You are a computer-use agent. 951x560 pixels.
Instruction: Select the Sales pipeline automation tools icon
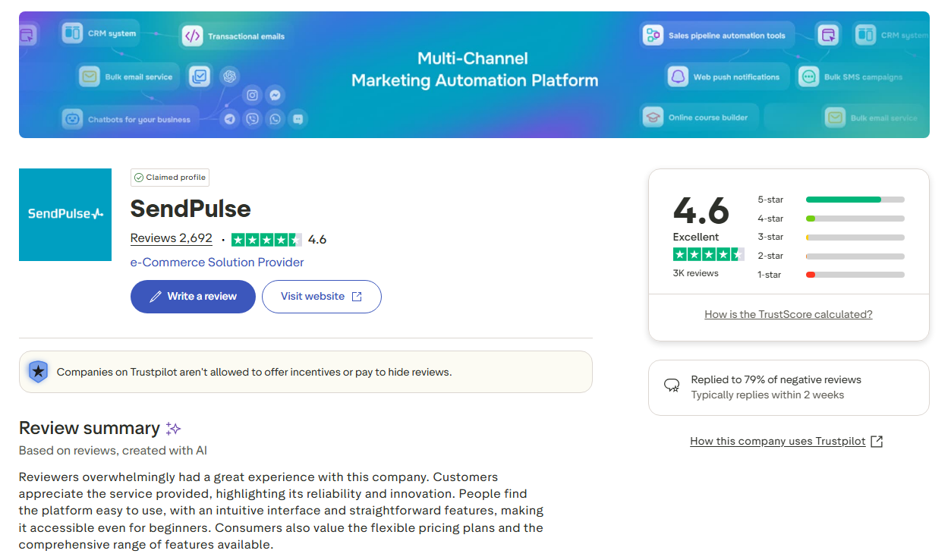(x=653, y=34)
